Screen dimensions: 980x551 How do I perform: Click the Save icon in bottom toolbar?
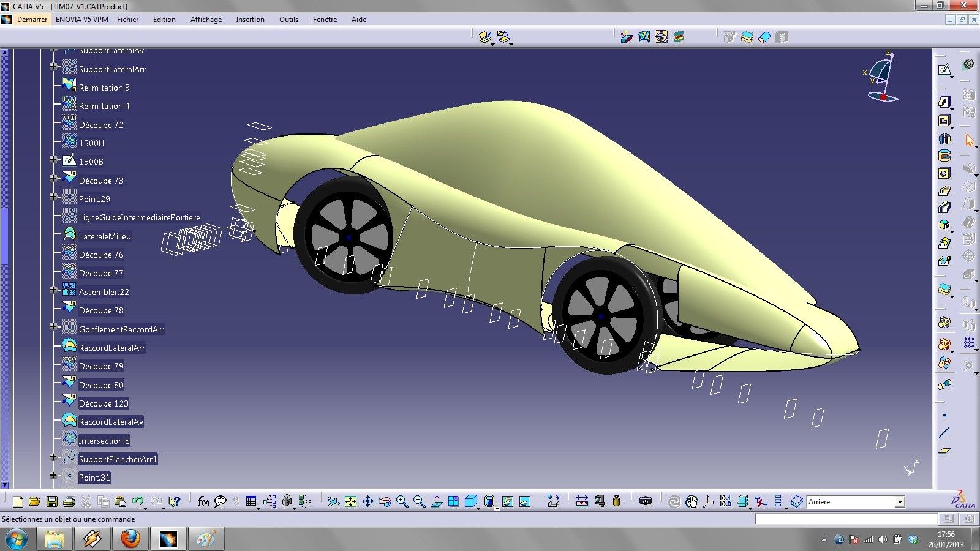(x=52, y=502)
